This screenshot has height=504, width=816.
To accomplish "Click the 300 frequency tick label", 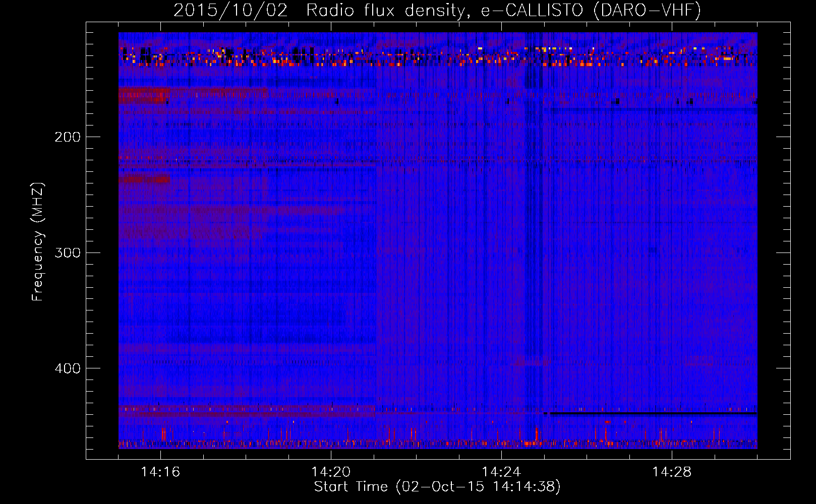I will pos(68,253).
